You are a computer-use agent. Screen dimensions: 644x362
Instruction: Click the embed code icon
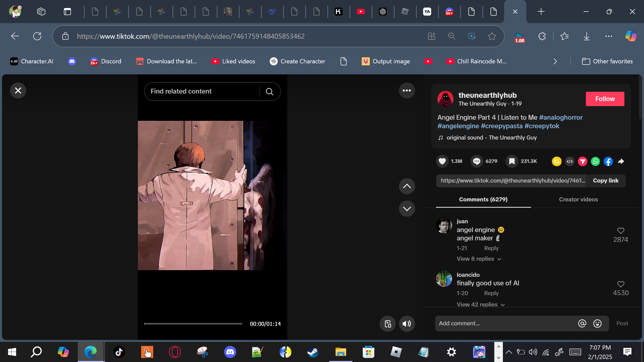(x=570, y=161)
